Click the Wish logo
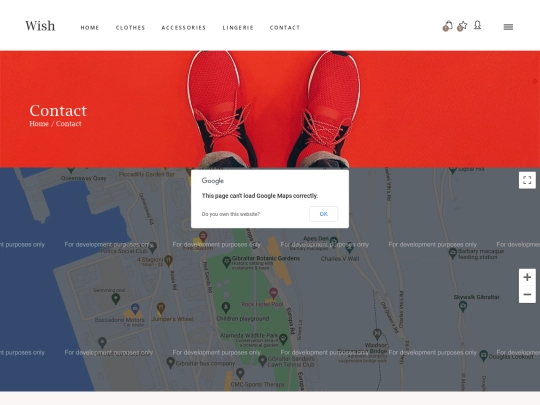Screen dimensions: 540x405 [x=40, y=26]
